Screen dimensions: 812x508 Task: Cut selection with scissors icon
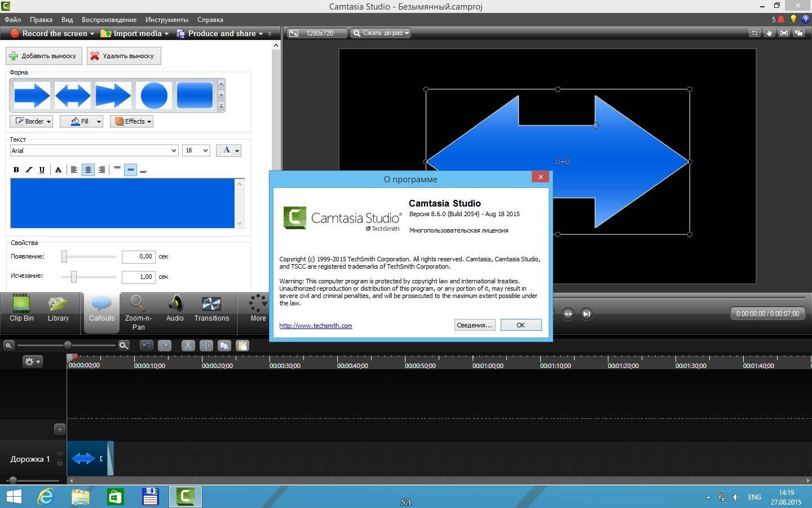point(188,345)
